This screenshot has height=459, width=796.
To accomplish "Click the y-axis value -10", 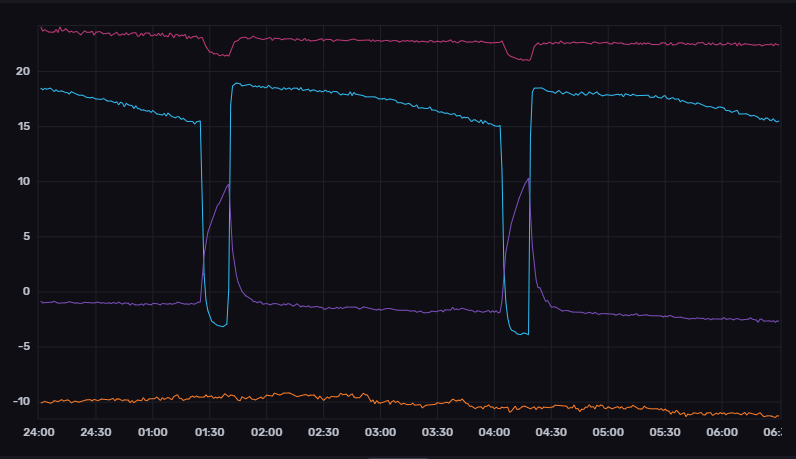I will tap(20, 402).
